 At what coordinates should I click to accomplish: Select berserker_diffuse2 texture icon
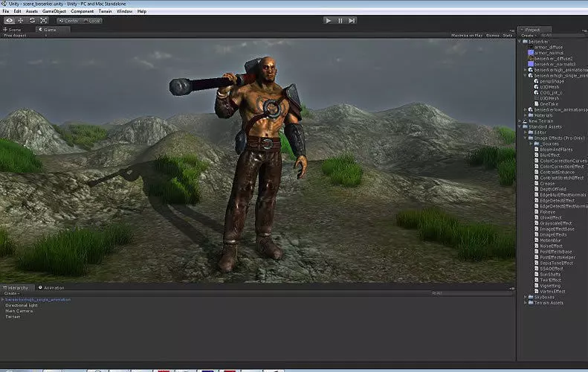point(531,58)
